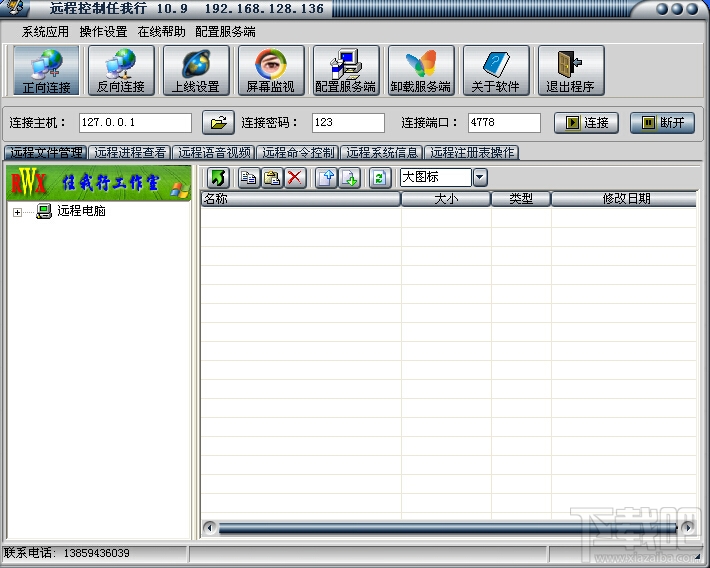The height and width of the screenshot is (568, 710).
Task: Click the red X delete file icon
Action: point(295,178)
